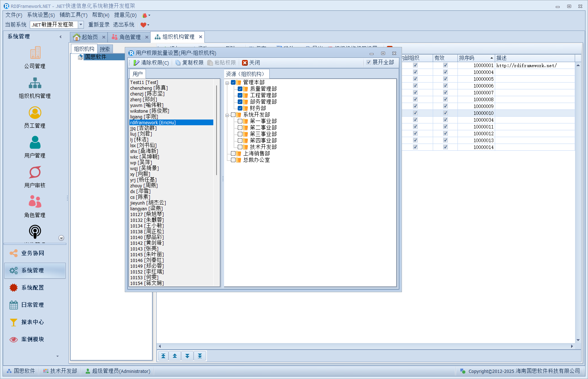This screenshot has width=588, height=379.
Task: Click the 复制权限 toolbar button
Action: (189, 63)
